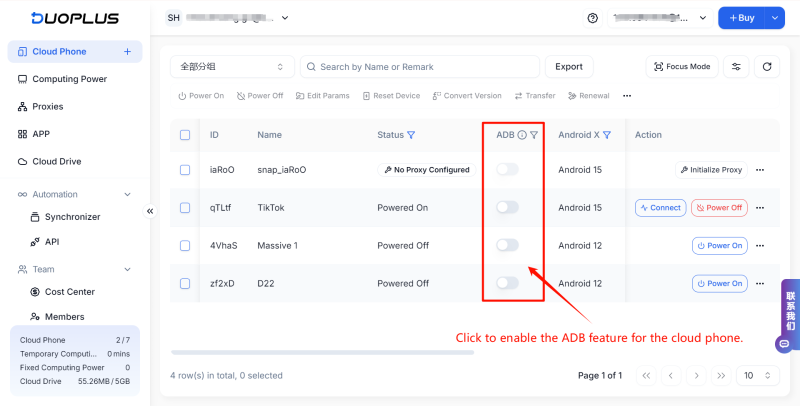This screenshot has height=406, width=800.
Task: Go to Cloud Drive in sidebar
Action: coord(56,161)
